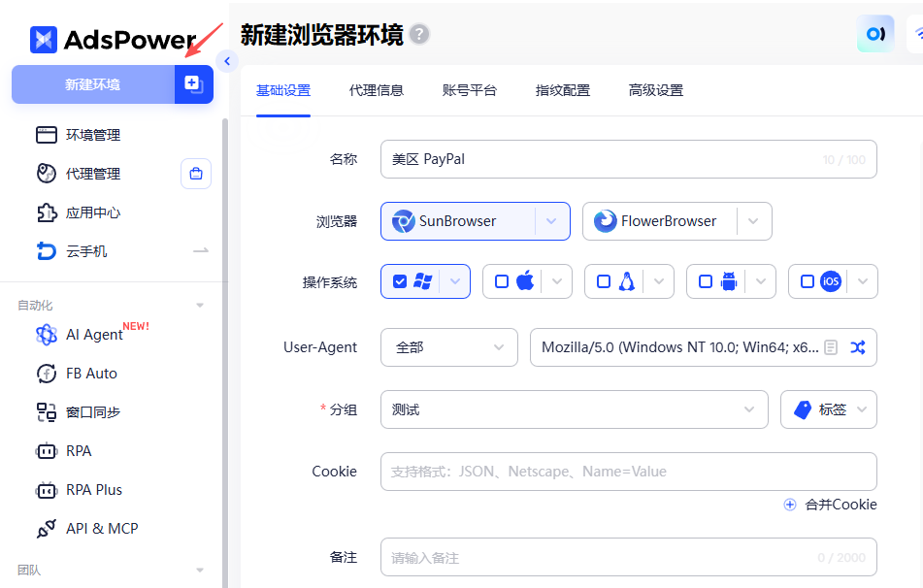Click the 应用中心 puzzle icon
Image resolution: width=923 pixels, height=588 pixels.
47,212
